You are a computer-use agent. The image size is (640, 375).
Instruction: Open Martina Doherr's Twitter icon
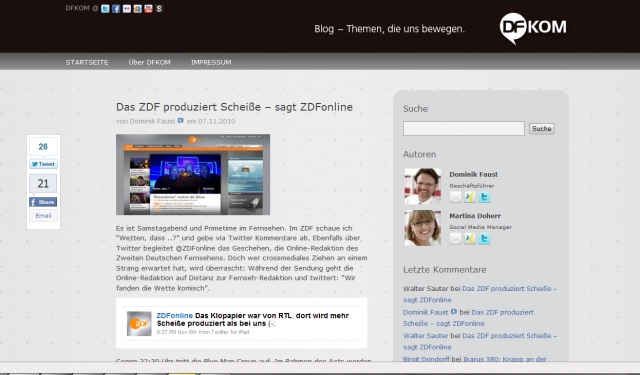[x=484, y=239]
